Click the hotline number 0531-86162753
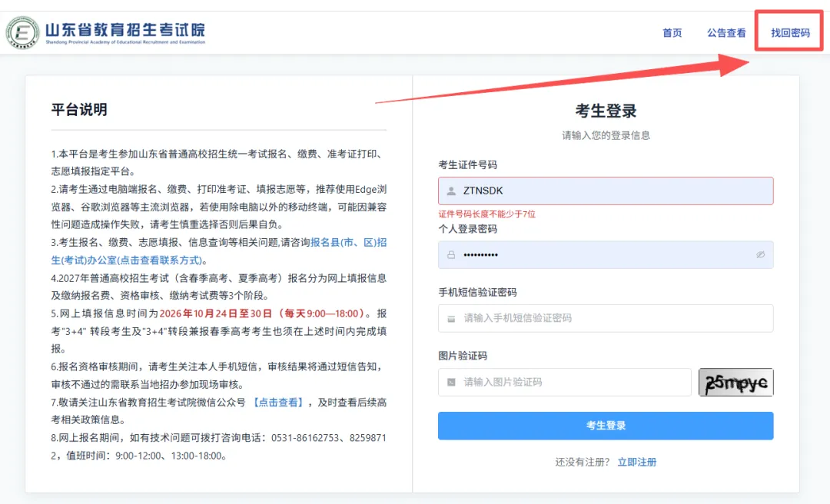 [305, 438]
